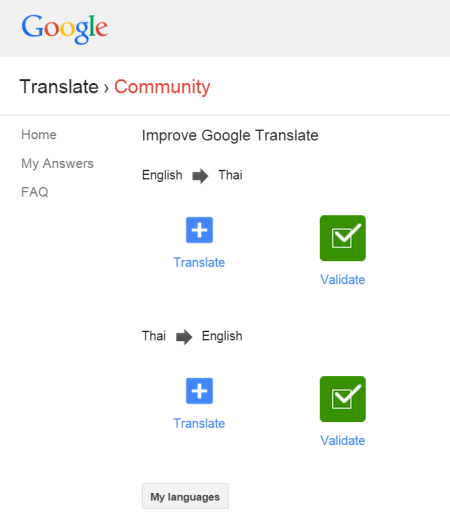Open the FAQ sidebar link

34,192
